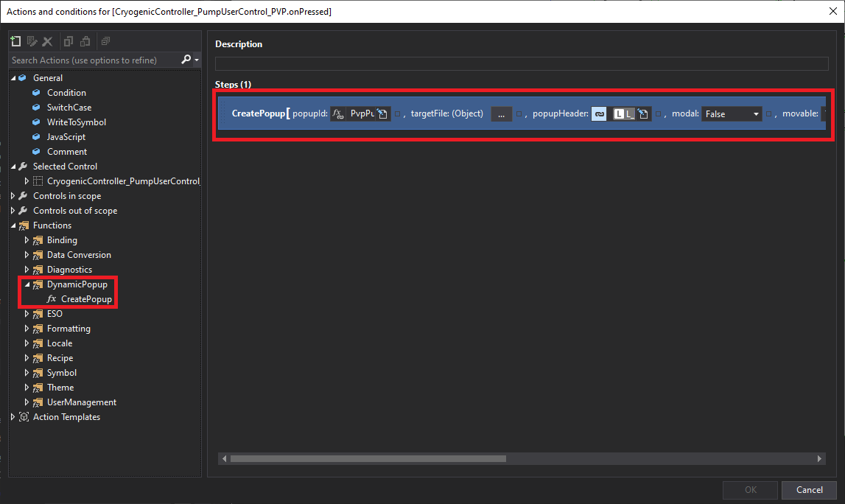Click the delete X icon in toolbar
The width and height of the screenshot is (845, 504).
(x=47, y=42)
